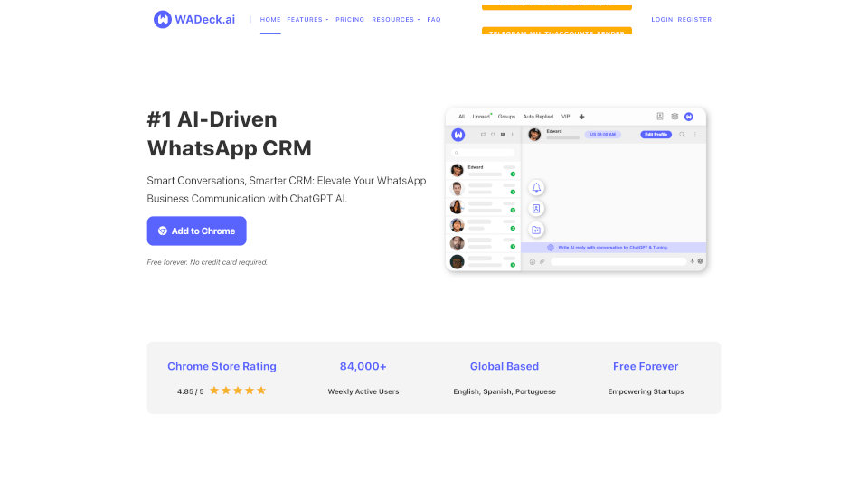Image resolution: width=868 pixels, height=480 pixels.
Task: Click the bell reminder floating icon
Action: click(536, 188)
